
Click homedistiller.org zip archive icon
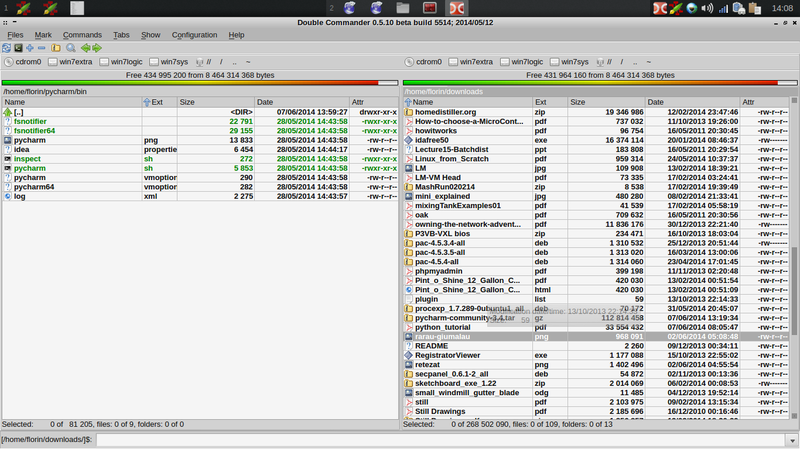(x=409, y=112)
